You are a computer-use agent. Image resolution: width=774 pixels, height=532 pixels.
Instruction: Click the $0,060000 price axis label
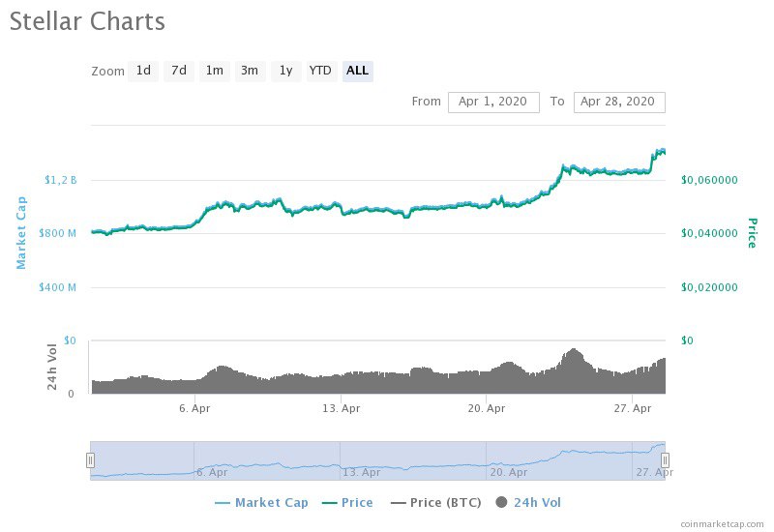709,180
